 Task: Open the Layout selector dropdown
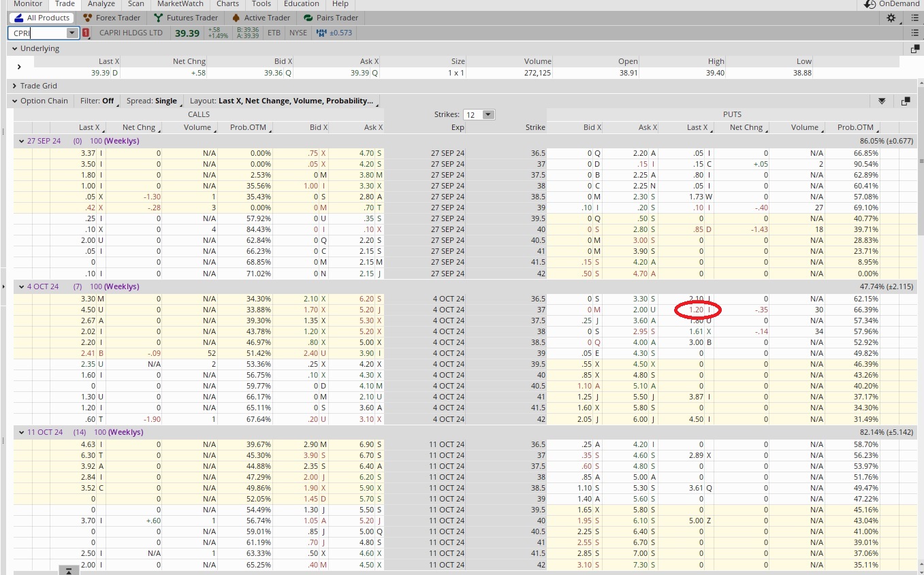[283, 101]
